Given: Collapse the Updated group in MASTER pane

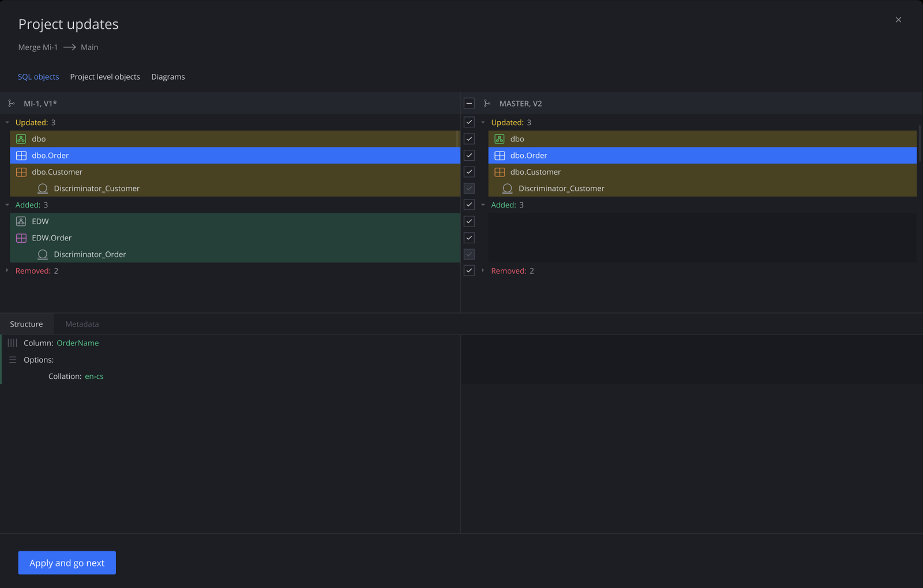Looking at the screenshot, I should (x=483, y=122).
